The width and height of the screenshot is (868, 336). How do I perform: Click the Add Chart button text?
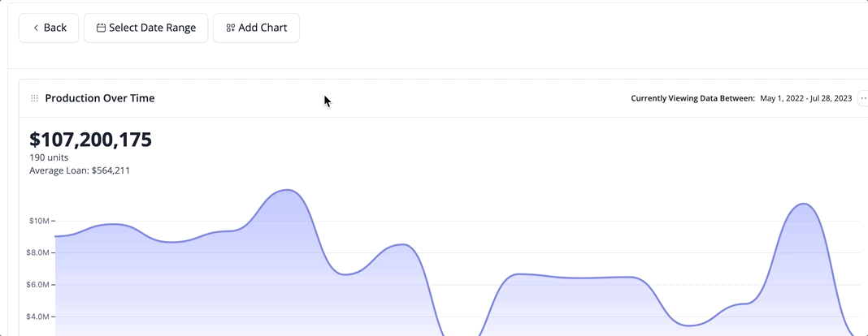coord(263,28)
